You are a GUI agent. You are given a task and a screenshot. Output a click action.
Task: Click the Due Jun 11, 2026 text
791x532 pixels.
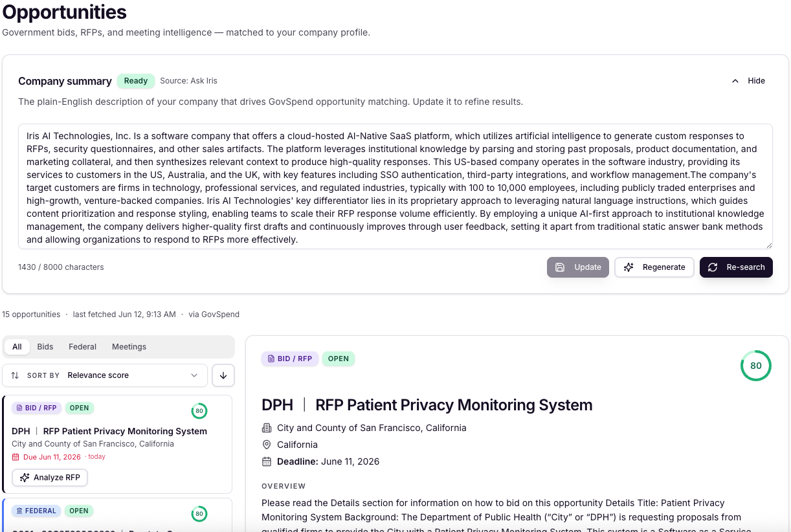(52, 457)
